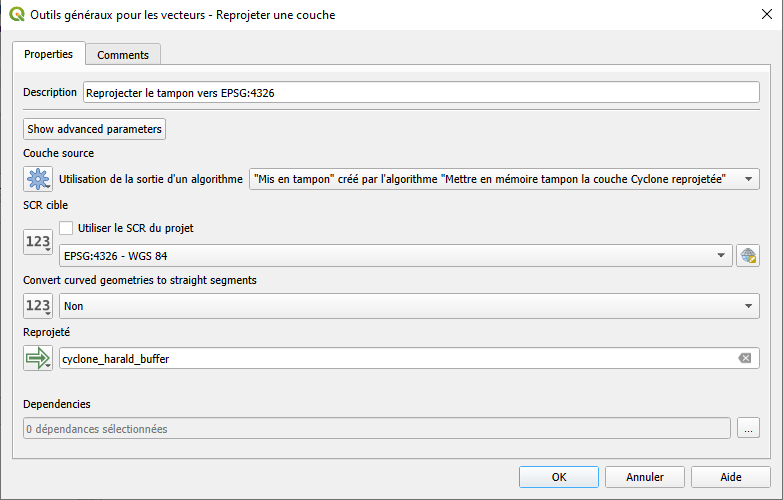Open the Couche source algorithm output dropdown
The height and width of the screenshot is (500, 783).
[504, 179]
